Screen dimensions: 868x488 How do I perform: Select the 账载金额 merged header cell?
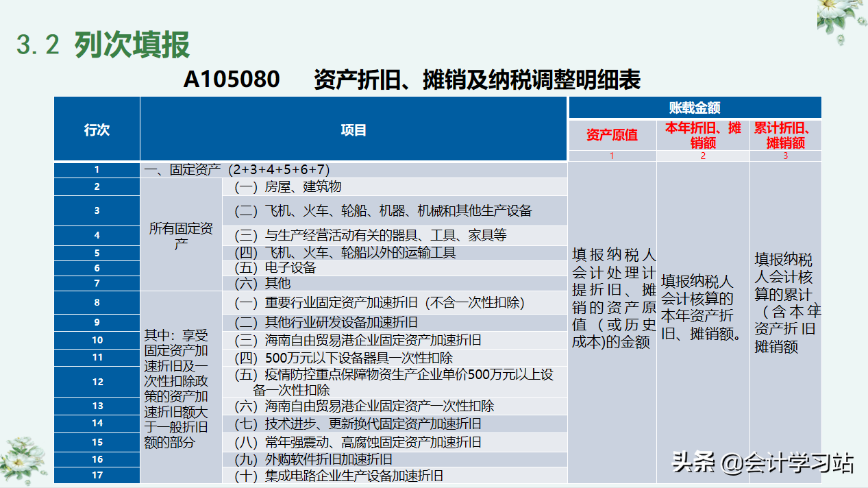(694, 107)
